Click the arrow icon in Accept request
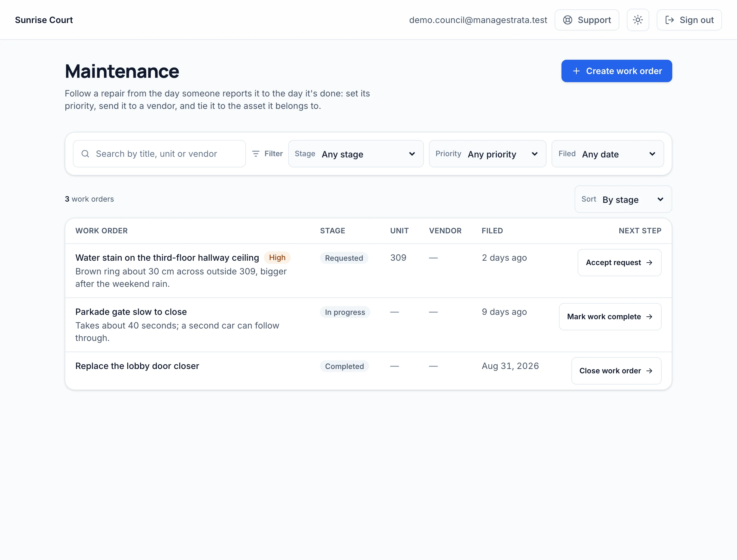The image size is (737, 560). [649, 263]
